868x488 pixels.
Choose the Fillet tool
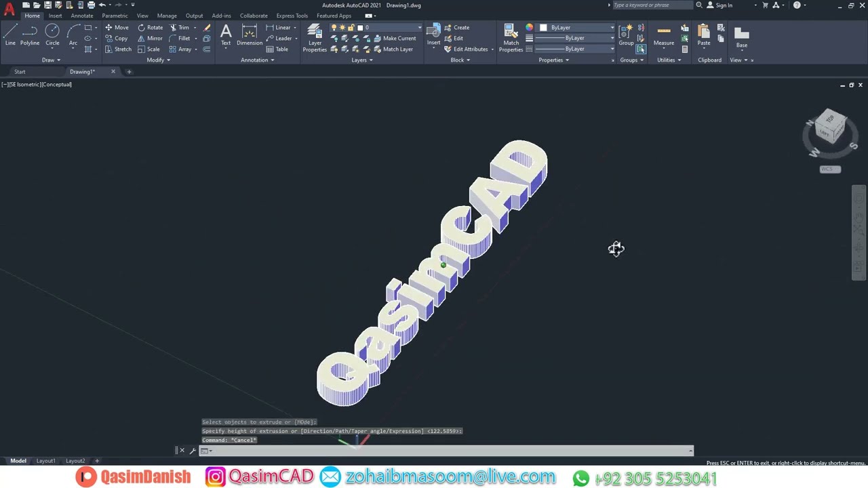[179, 39]
